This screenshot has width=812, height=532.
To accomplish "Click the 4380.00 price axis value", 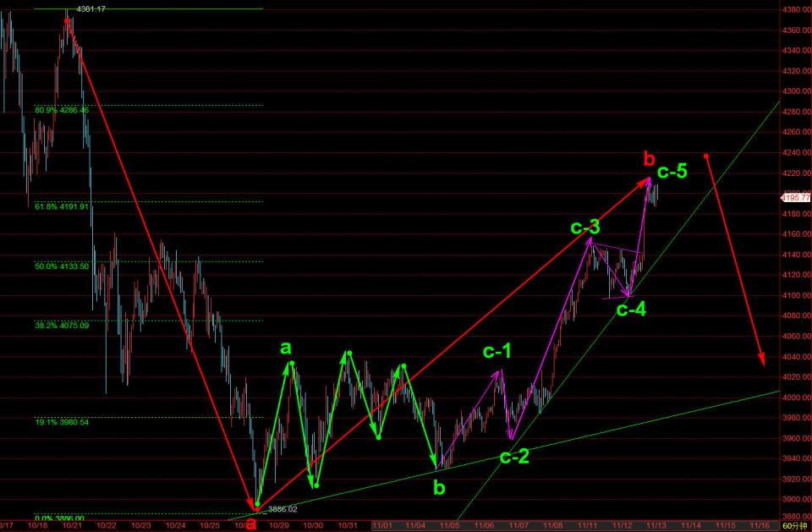I will pyautogui.click(x=797, y=9).
